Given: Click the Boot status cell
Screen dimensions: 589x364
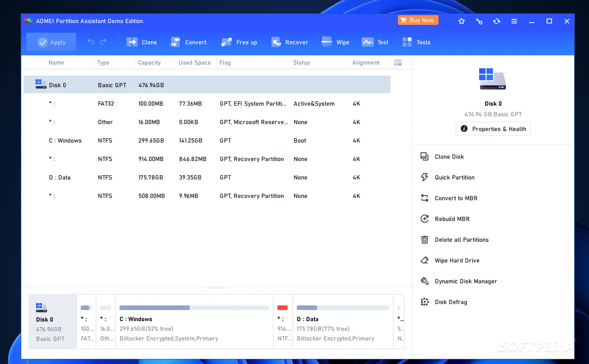Looking at the screenshot, I should [300, 141].
